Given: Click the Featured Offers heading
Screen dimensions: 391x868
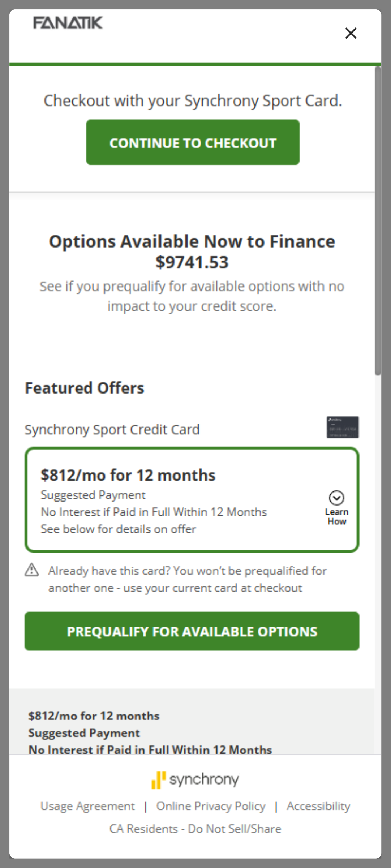Looking at the screenshot, I should point(85,388).
